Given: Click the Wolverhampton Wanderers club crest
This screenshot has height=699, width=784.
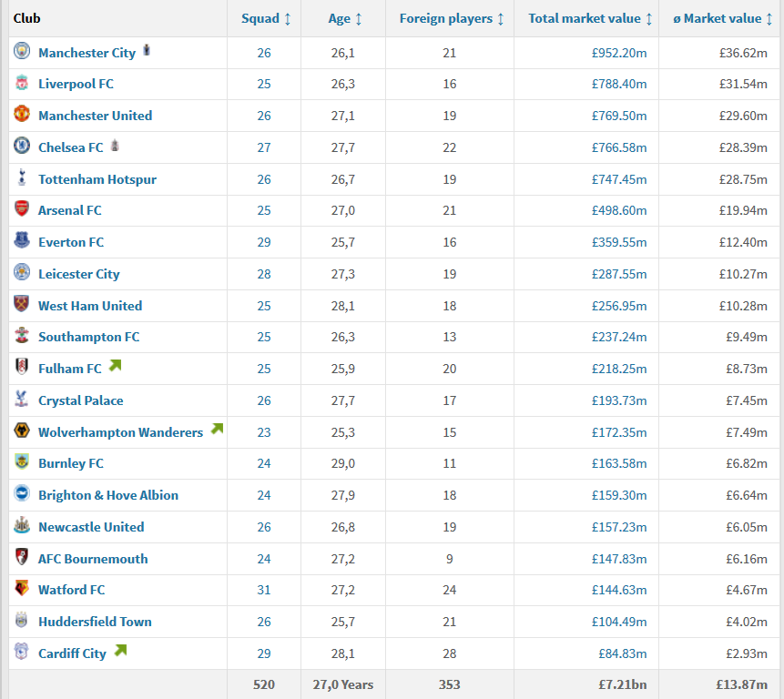Looking at the screenshot, I should tap(22, 431).
